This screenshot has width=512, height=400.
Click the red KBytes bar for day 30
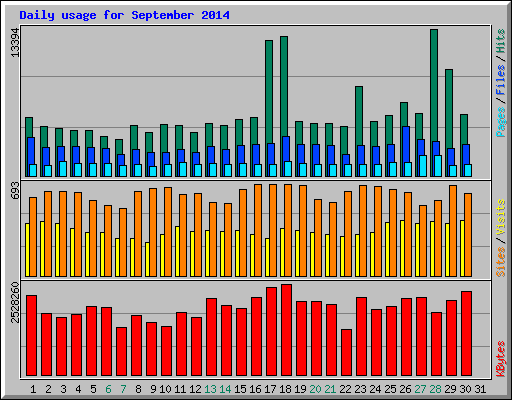point(466,334)
